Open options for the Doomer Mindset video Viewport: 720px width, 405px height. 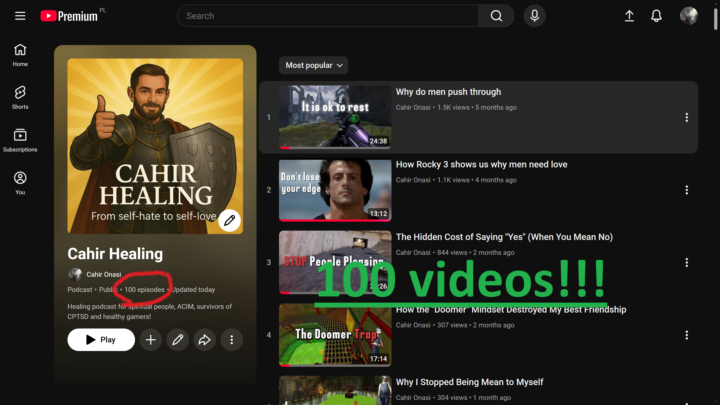pos(686,335)
